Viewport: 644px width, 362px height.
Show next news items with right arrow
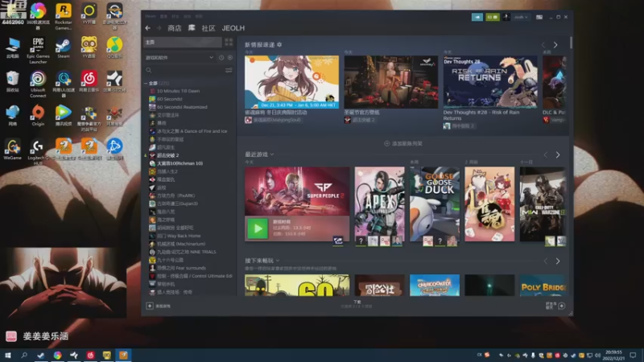pos(555,45)
